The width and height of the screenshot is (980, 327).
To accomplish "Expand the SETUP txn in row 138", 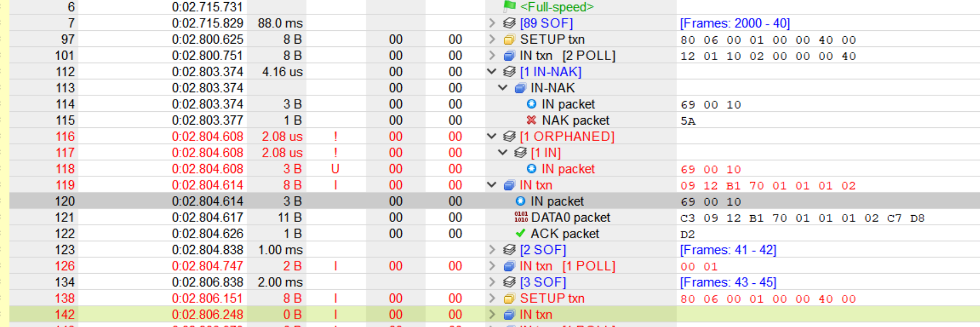I will [492, 298].
